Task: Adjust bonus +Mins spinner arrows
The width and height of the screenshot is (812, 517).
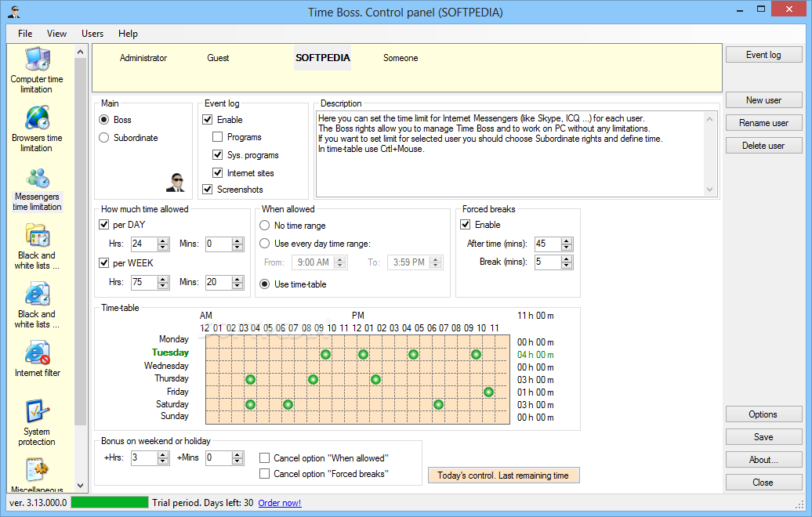Action: point(237,458)
